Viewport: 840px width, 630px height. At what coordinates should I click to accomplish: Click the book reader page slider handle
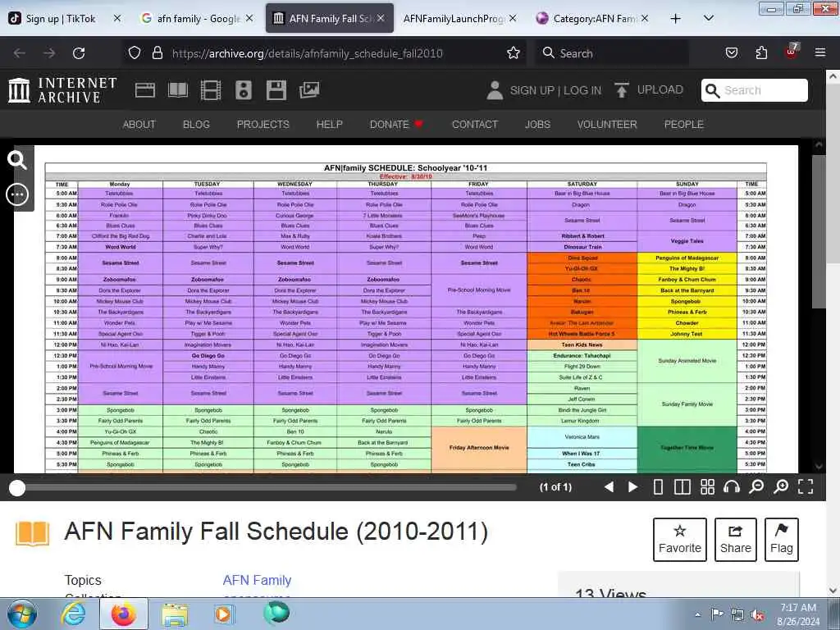17,487
